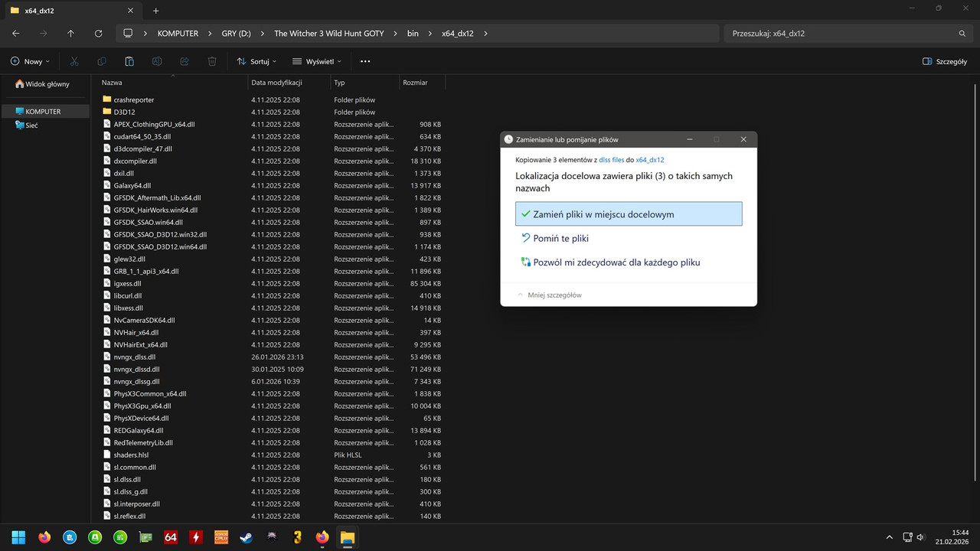Expand chevron after x64_dx12 in address bar
Viewport: 980px width, 551px height.
point(485,34)
